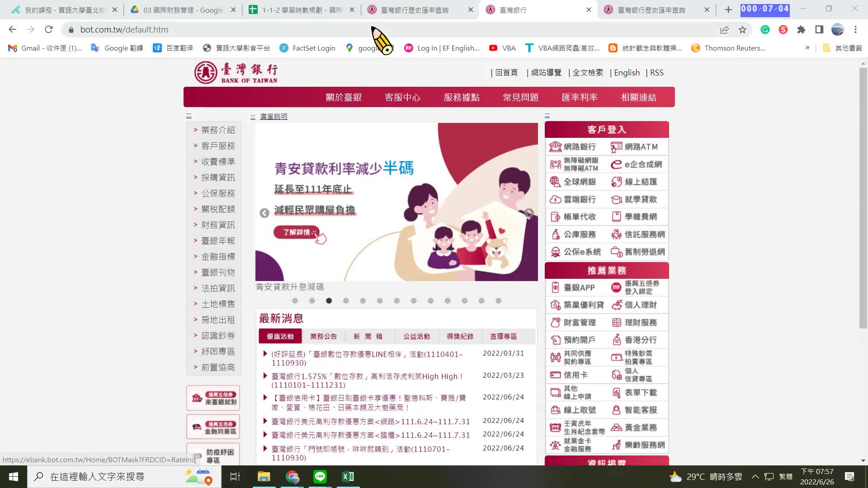
Task: Open the 表單下載 icon
Action: (616, 393)
